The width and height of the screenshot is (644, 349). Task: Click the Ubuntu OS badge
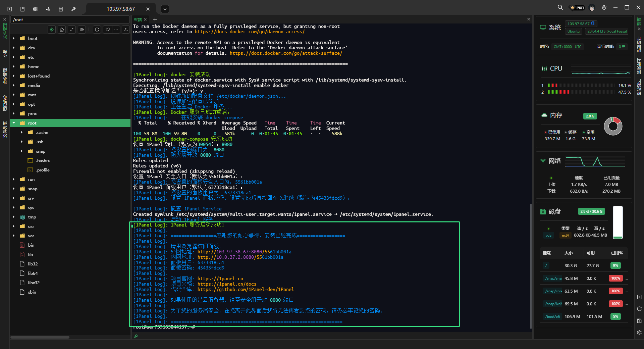click(x=574, y=31)
